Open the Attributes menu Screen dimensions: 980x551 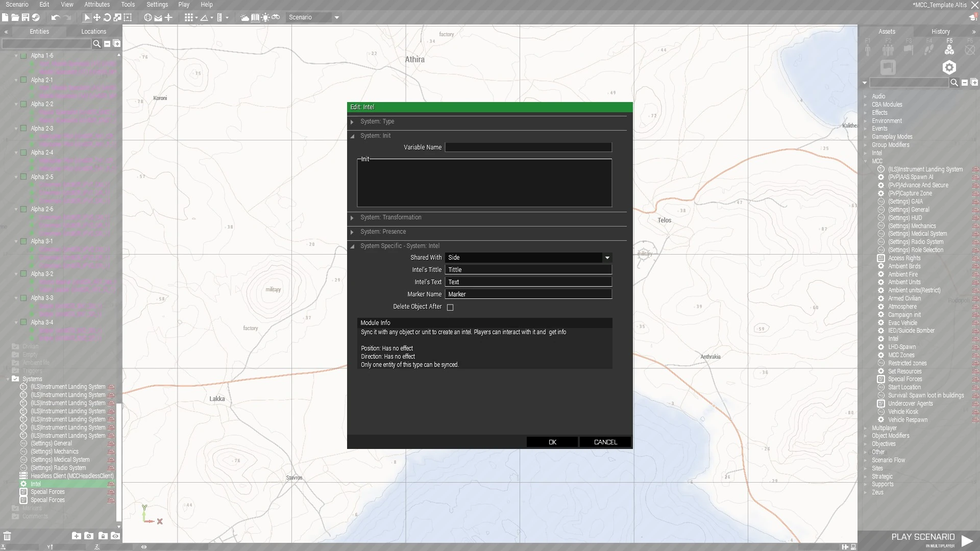click(x=97, y=5)
